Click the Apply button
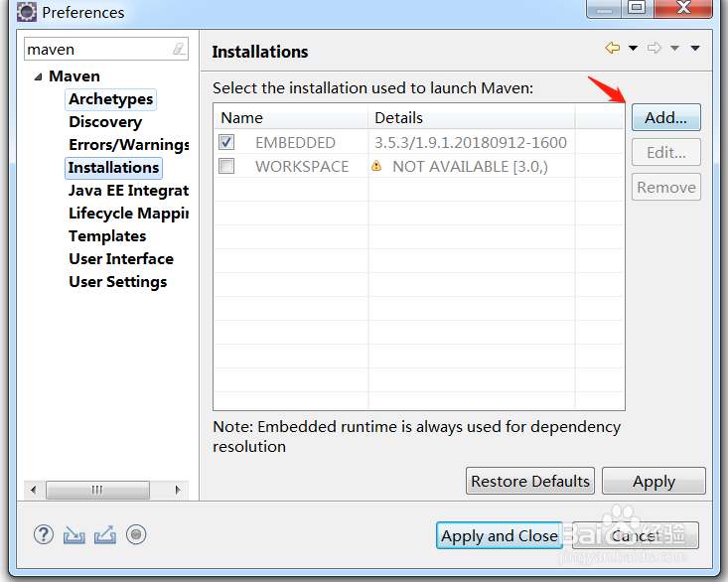This screenshot has height=582, width=728. click(x=654, y=482)
